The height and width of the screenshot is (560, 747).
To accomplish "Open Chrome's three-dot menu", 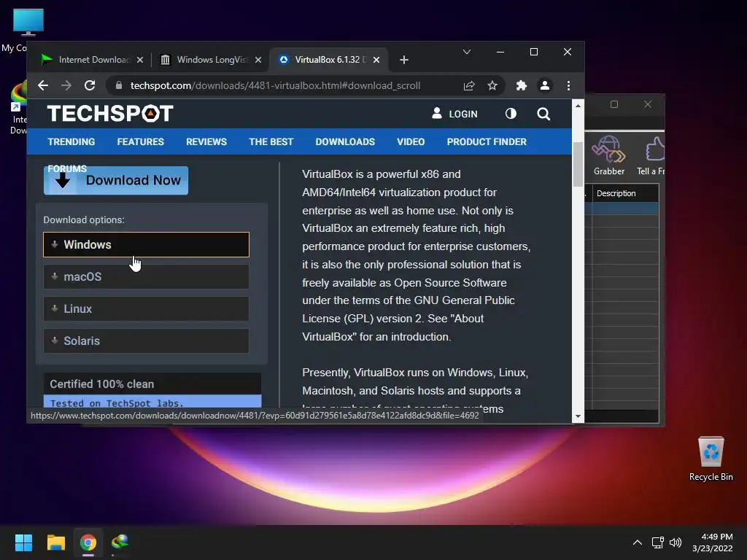I will point(568,86).
